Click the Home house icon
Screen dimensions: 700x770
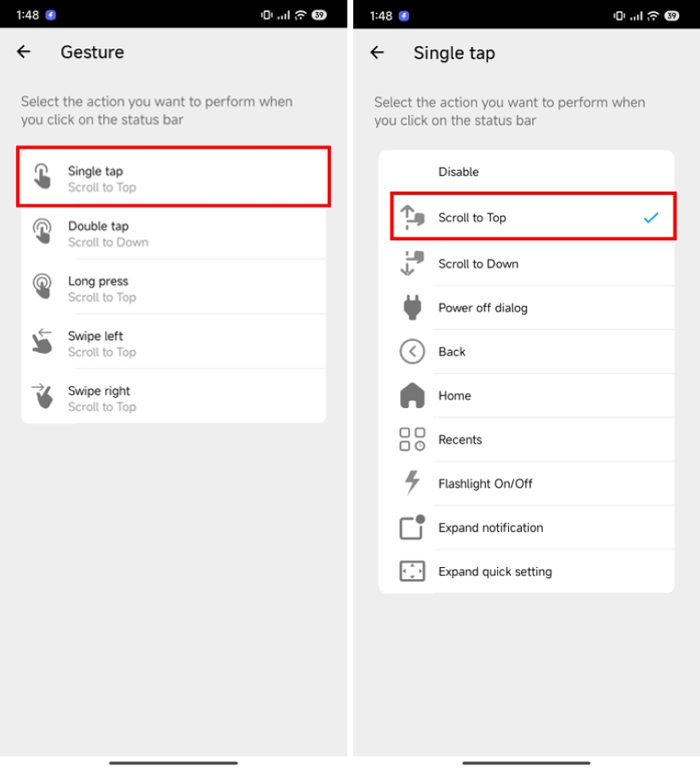412,395
